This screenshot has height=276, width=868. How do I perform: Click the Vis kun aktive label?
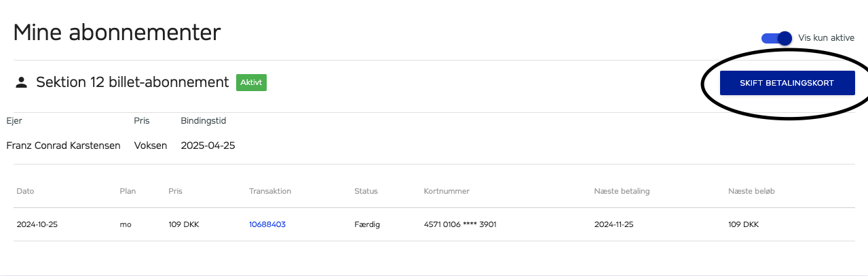(826, 38)
